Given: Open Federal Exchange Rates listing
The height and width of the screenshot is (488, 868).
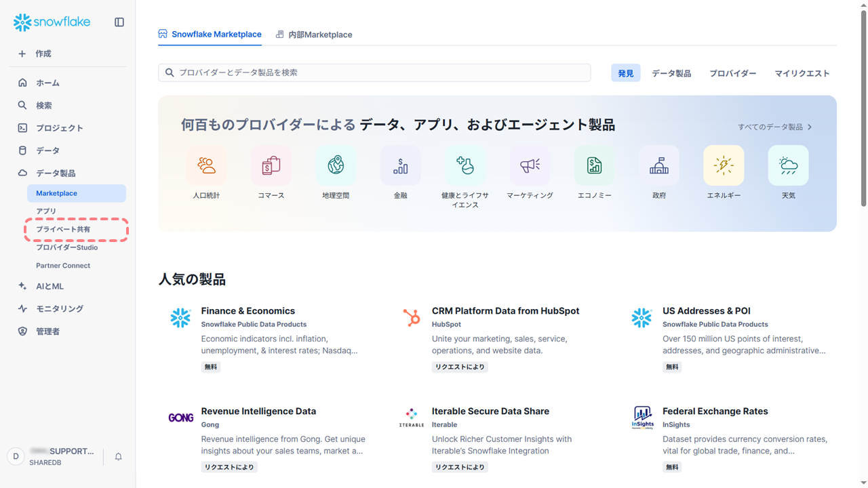Looking at the screenshot, I should click(x=715, y=411).
